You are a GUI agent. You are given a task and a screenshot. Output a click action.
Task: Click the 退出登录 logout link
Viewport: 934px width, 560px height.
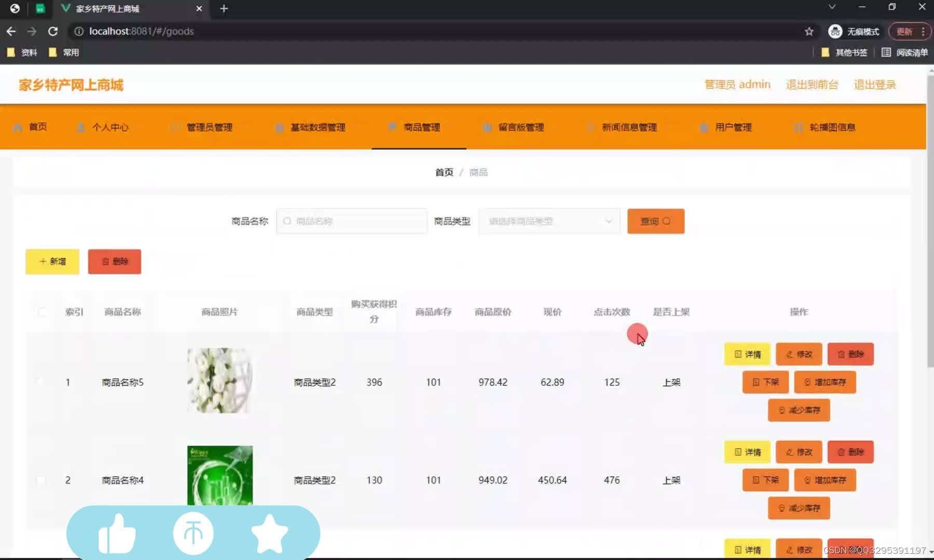click(x=875, y=85)
